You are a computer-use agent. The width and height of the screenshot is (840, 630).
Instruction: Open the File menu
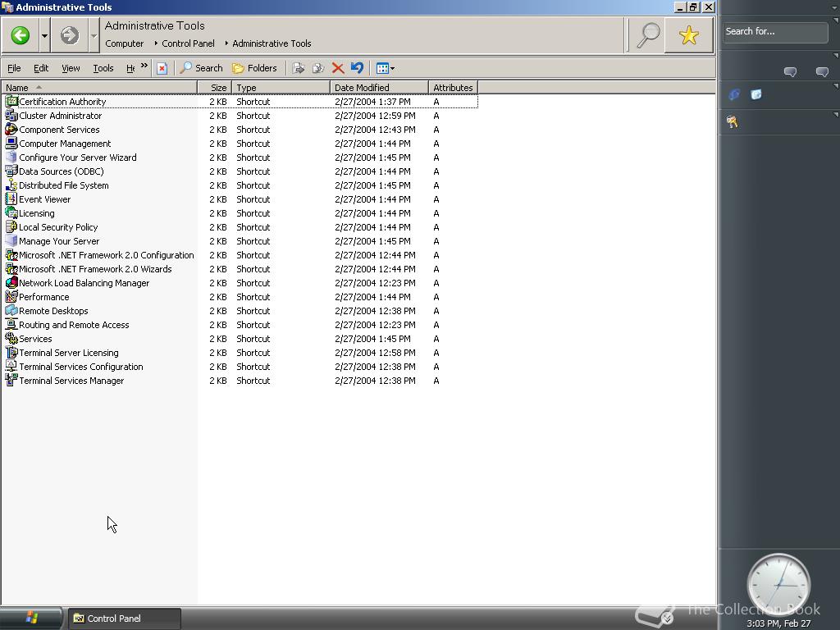[x=14, y=68]
